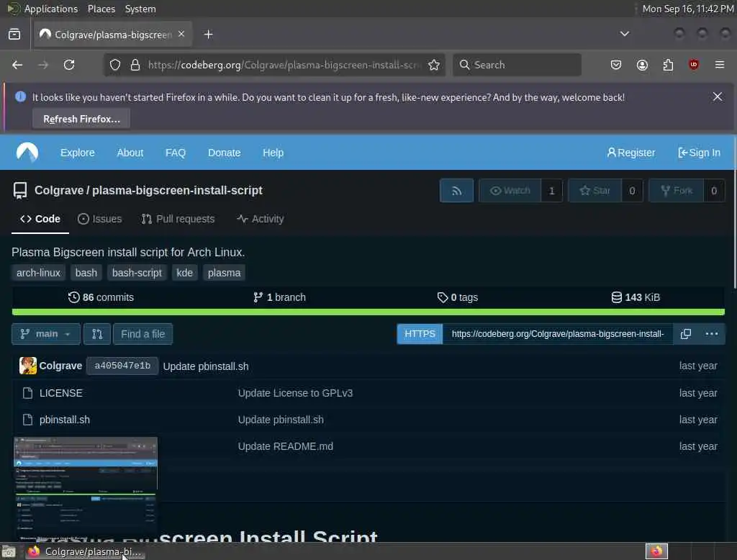Open the kde topic tag
The image size is (737, 560).
[x=185, y=273]
